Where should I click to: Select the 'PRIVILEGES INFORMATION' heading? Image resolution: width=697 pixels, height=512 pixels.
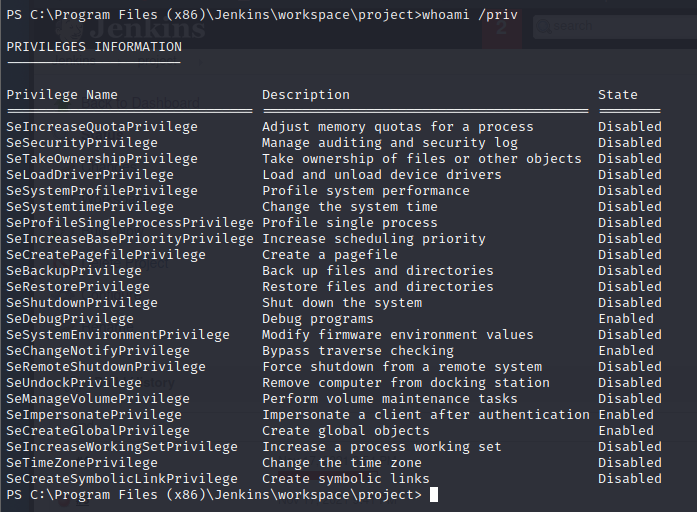tap(94, 47)
